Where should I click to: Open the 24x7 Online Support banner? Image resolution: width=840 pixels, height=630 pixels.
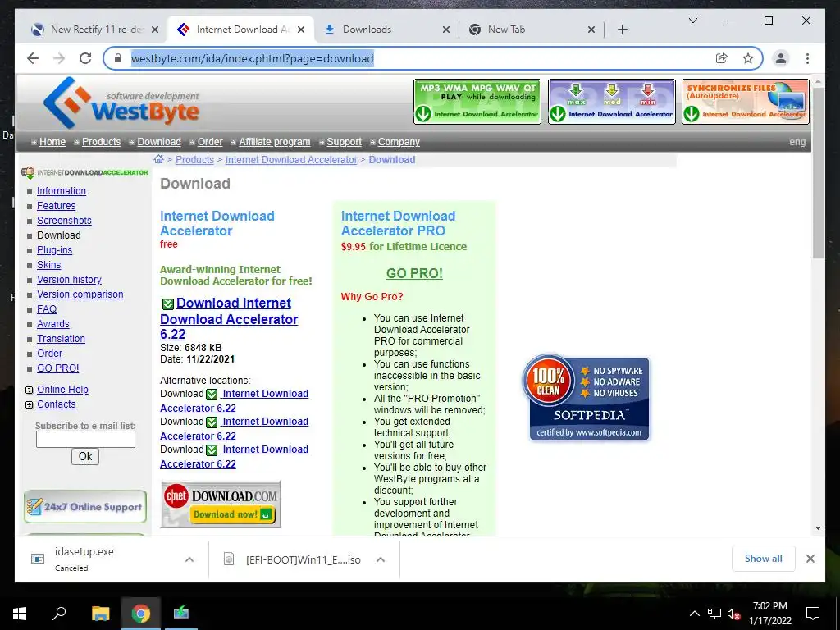click(x=85, y=507)
